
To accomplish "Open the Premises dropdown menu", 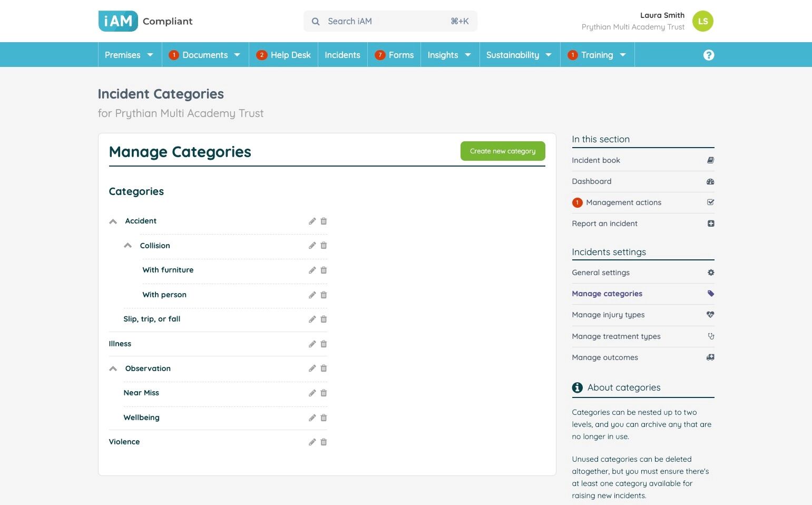I will (x=129, y=55).
